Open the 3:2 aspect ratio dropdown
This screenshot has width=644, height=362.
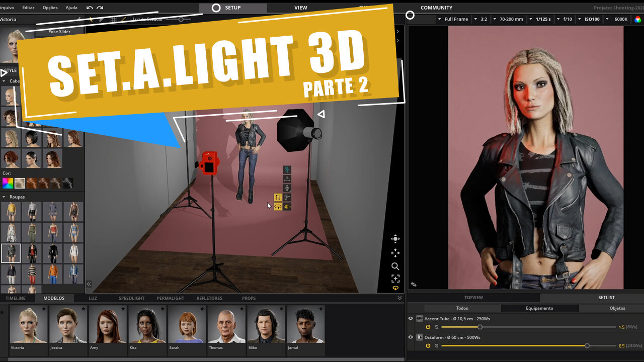480,19
